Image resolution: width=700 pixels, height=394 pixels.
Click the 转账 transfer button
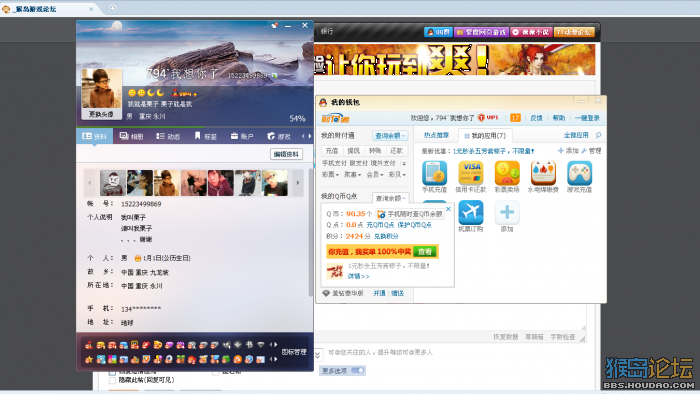click(375, 151)
